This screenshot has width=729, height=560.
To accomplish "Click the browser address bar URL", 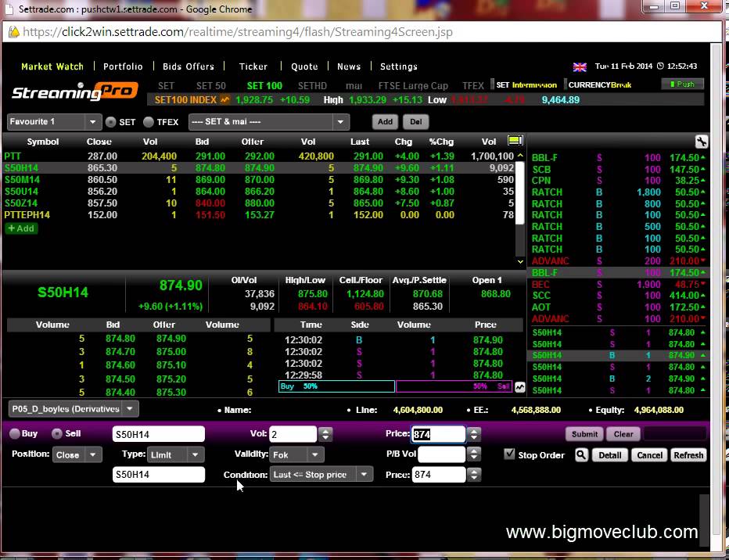I will tap(238, 32).
